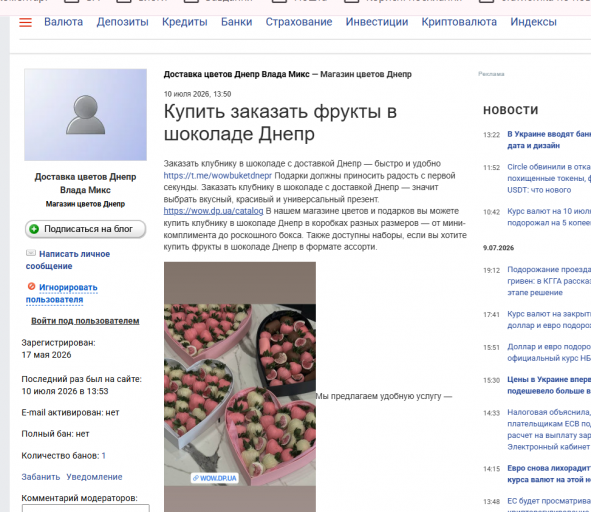Click the Уведомление link
The height and width of the screenshot is (512, 591).
pyautogui.click(x=94, y=477)
